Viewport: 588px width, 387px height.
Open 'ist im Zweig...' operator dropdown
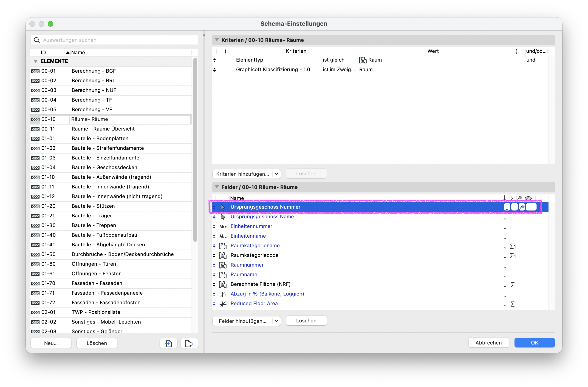339,70
